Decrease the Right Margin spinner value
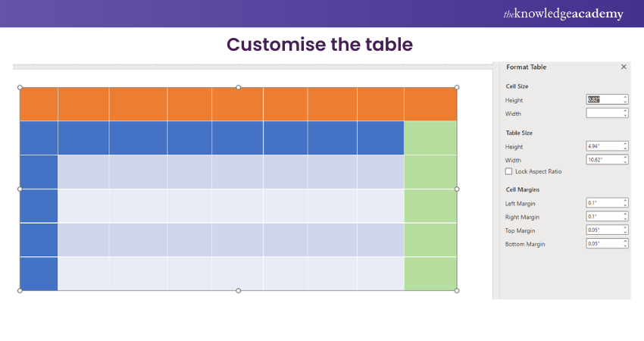The height and width of the screenshot is (341, 644). 625,219
